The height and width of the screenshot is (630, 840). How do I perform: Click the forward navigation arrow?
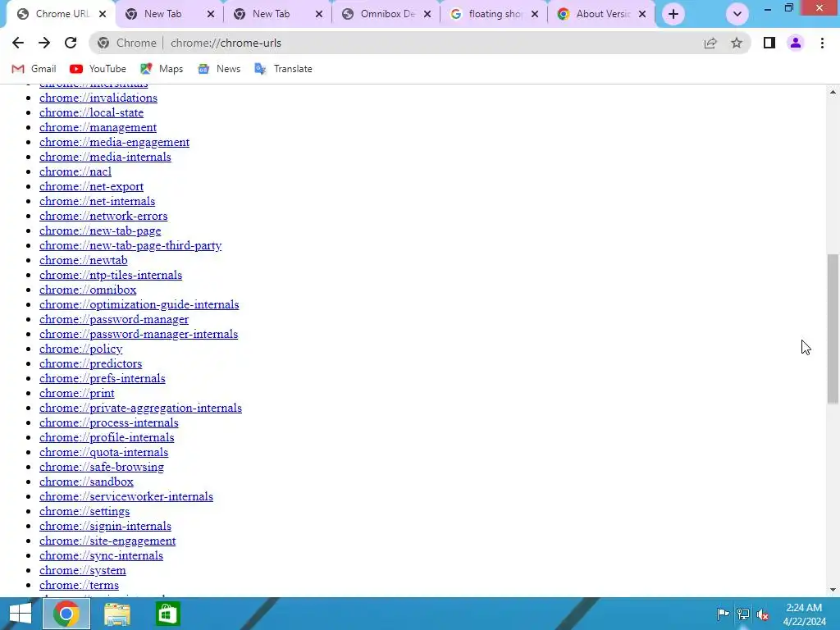tap(44, 43)
